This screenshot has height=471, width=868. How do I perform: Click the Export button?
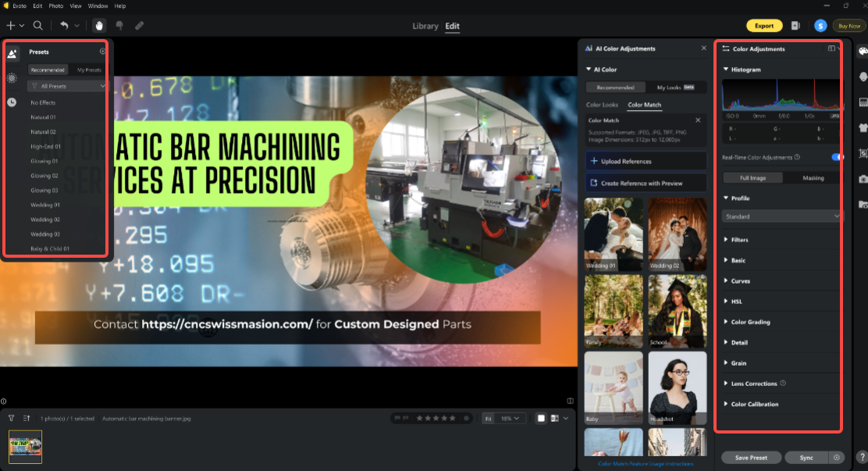(x=764, y=26)
